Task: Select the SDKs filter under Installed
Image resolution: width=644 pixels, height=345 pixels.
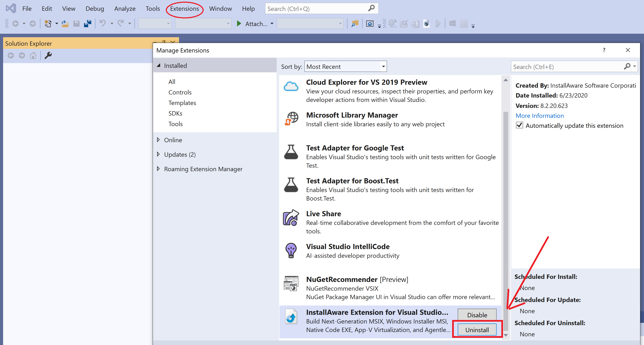Action: pyautogui.click(x=175, y=113)
